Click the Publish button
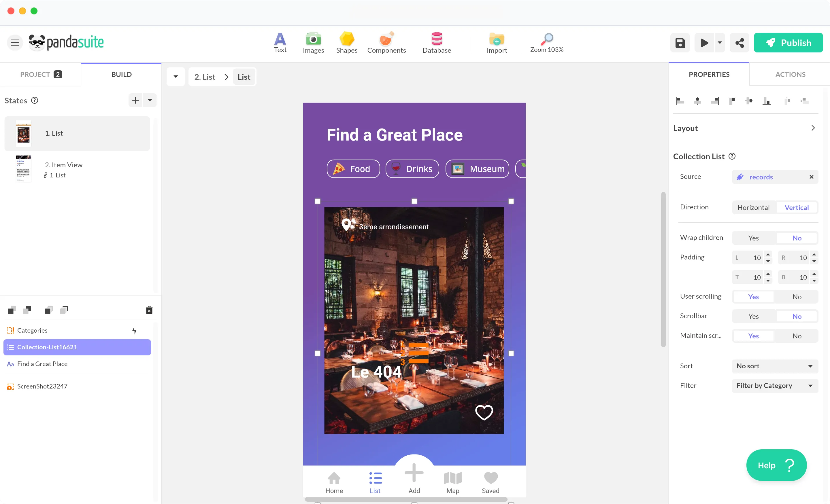This screenshot has height=504, width=830. (788, 43)
